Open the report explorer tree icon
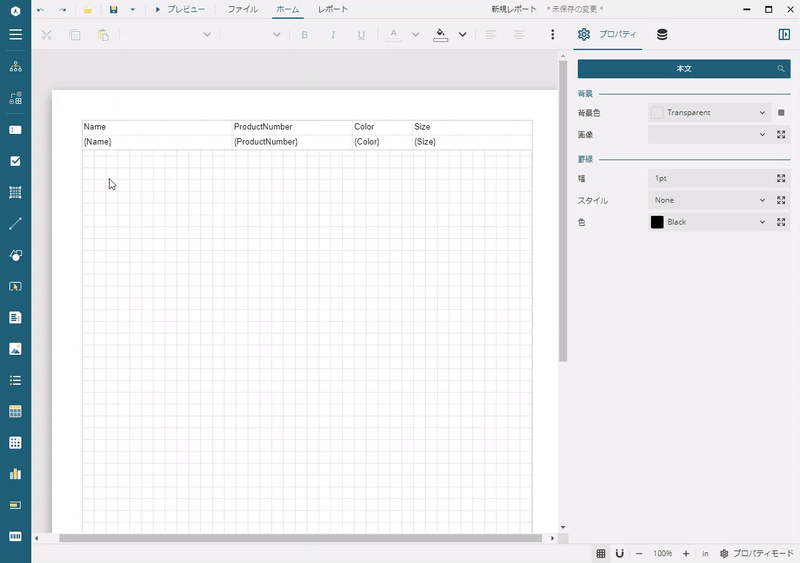The height and width of the screenshot is (563, 800). tap(15, 66)
